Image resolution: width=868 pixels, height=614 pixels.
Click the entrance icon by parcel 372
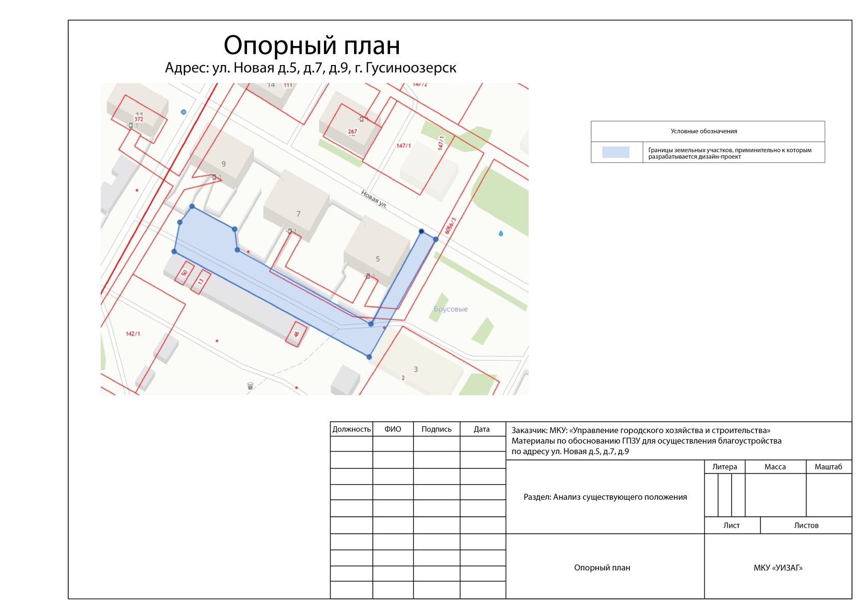(130, 126)
